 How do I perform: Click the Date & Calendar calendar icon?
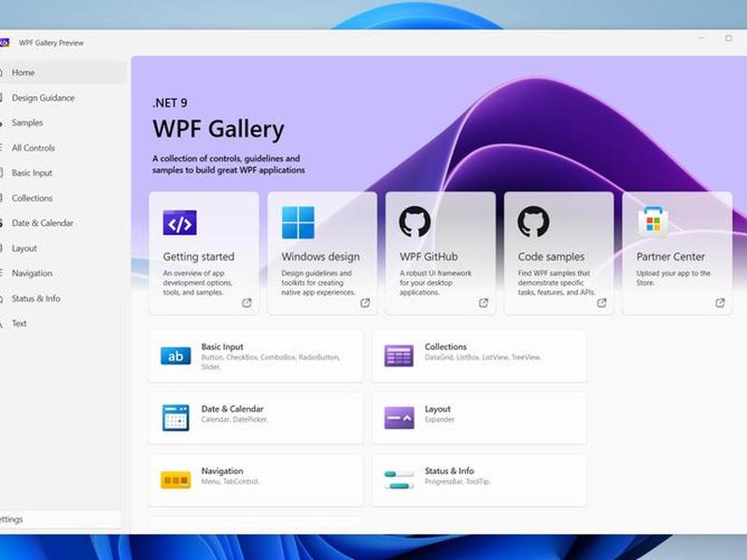click(x=176, y=417)
